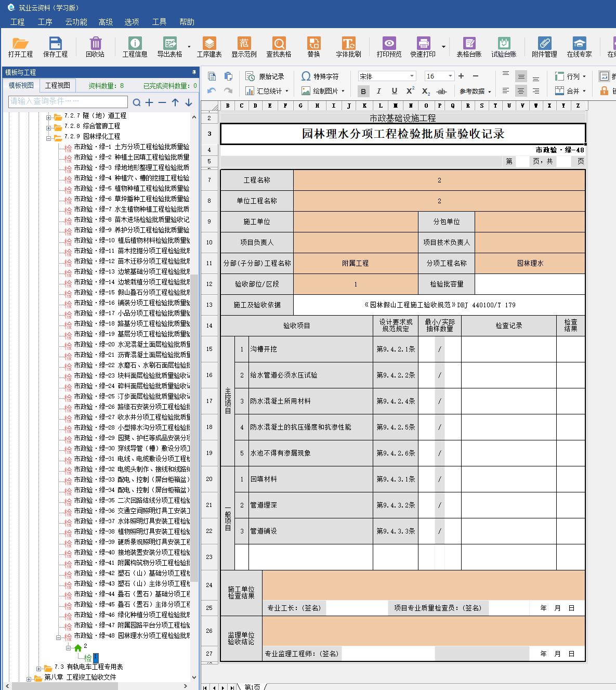Open the 宋体 font name dropdown

[x=412, y=76]
